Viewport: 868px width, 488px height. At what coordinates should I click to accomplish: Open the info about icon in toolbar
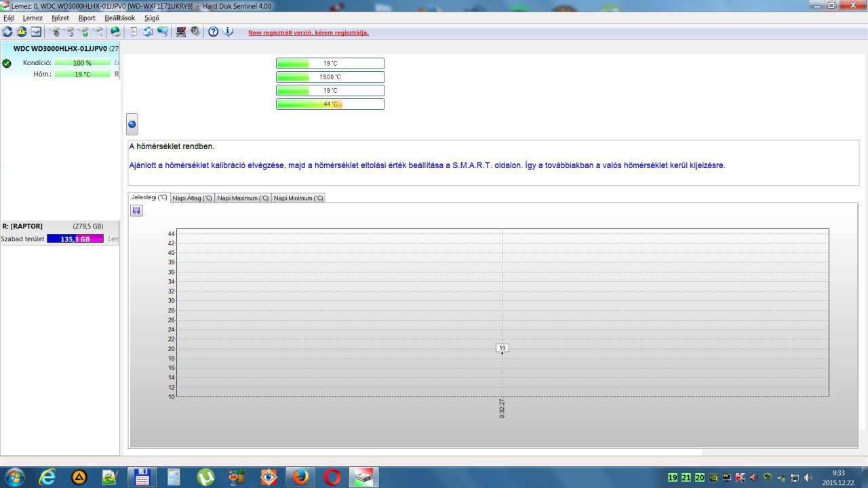click(x=228, y=32)
